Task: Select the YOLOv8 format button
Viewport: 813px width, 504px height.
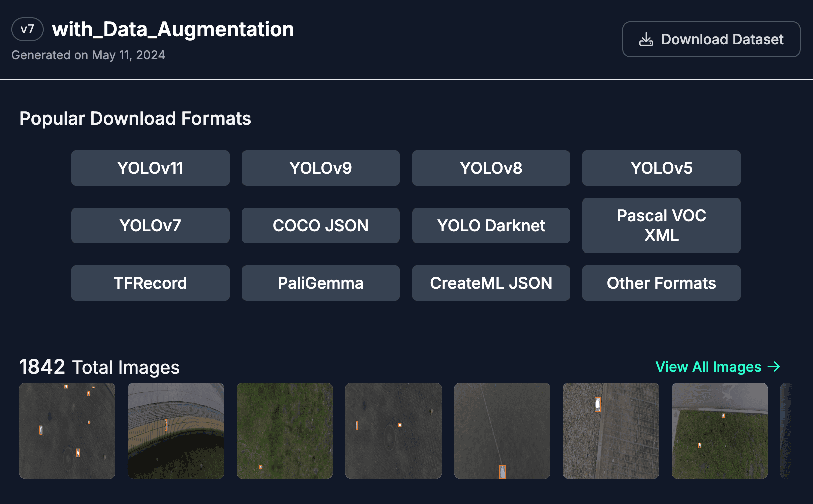Action: tap(491, 168)
